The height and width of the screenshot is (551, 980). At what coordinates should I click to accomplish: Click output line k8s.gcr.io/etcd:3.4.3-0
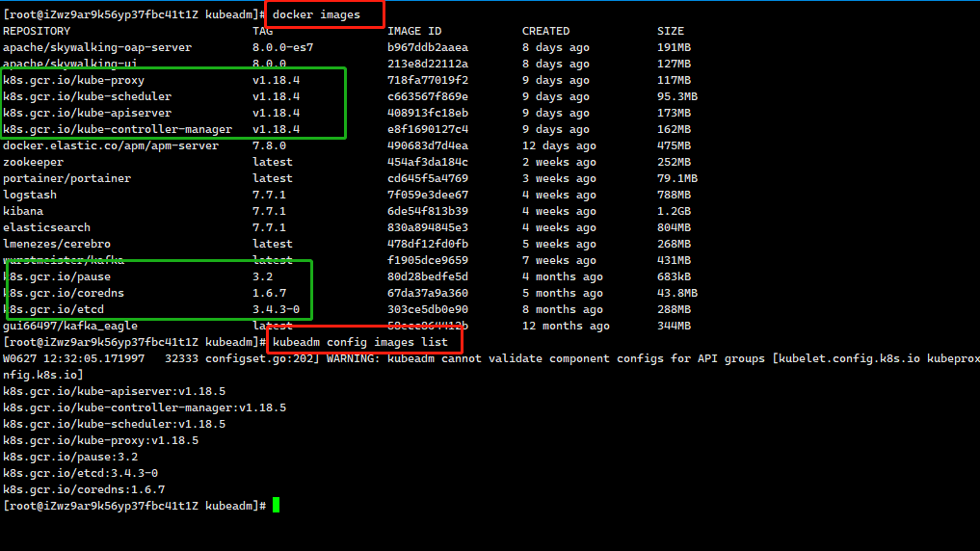[80, 474]
